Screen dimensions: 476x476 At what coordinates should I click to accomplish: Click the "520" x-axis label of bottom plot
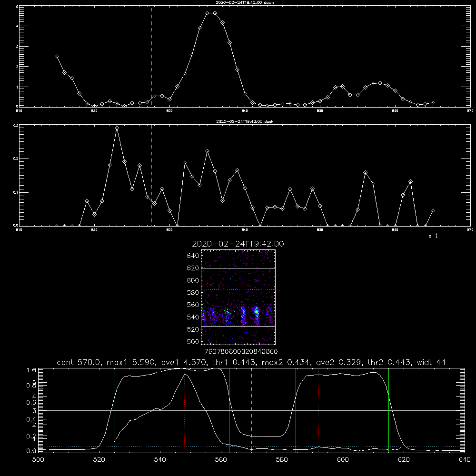pyautogui.click(x=99, y=460)
